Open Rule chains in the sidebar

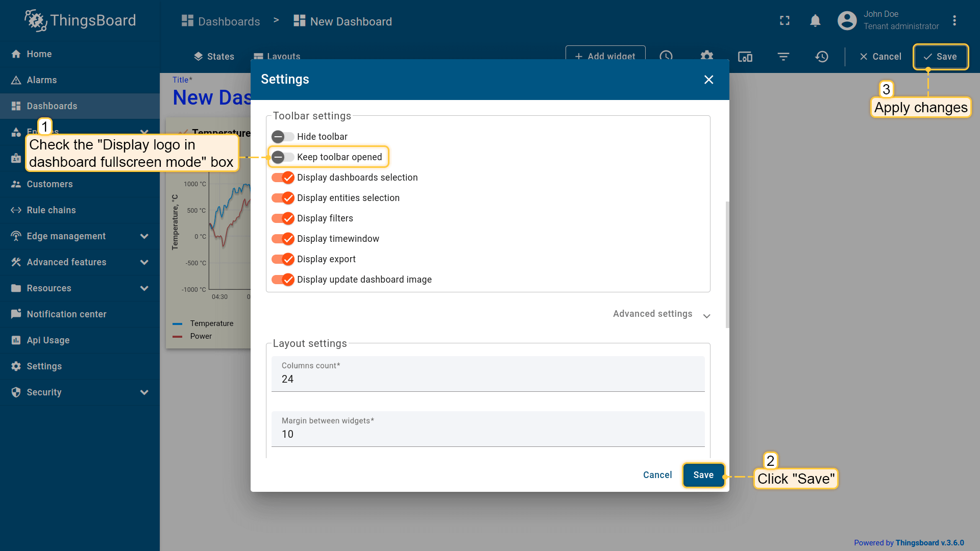51,210
